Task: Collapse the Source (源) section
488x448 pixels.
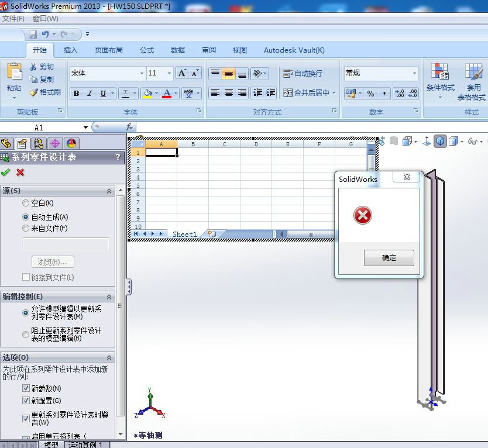Action: pyautogui.click(x=109, y=191)
